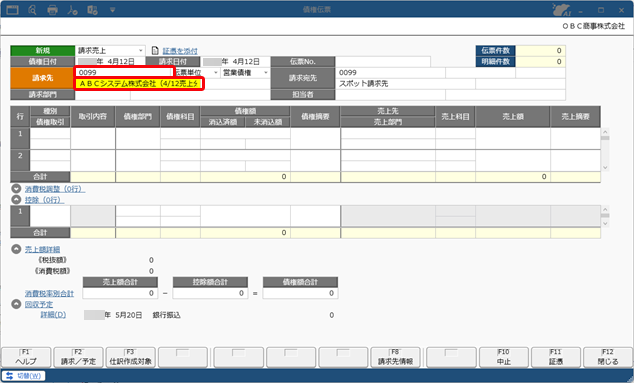Open the title bar toolbar dropdown arrow

[112, 10]
